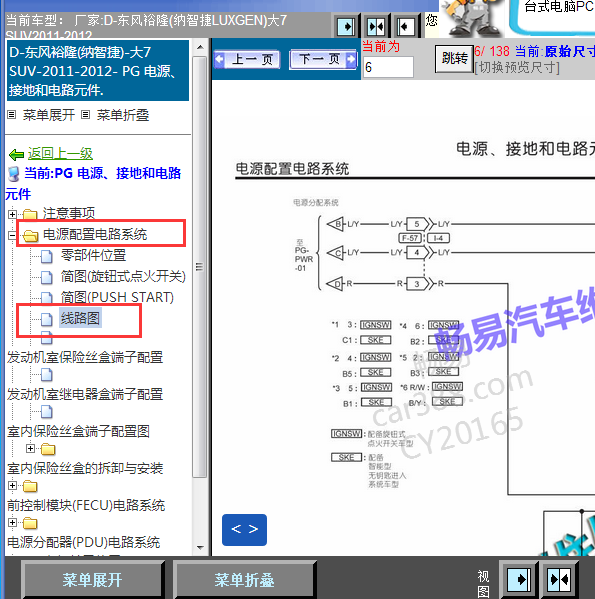
Task: Click the 切换预览尺寸 link
Action: point(517,68)
